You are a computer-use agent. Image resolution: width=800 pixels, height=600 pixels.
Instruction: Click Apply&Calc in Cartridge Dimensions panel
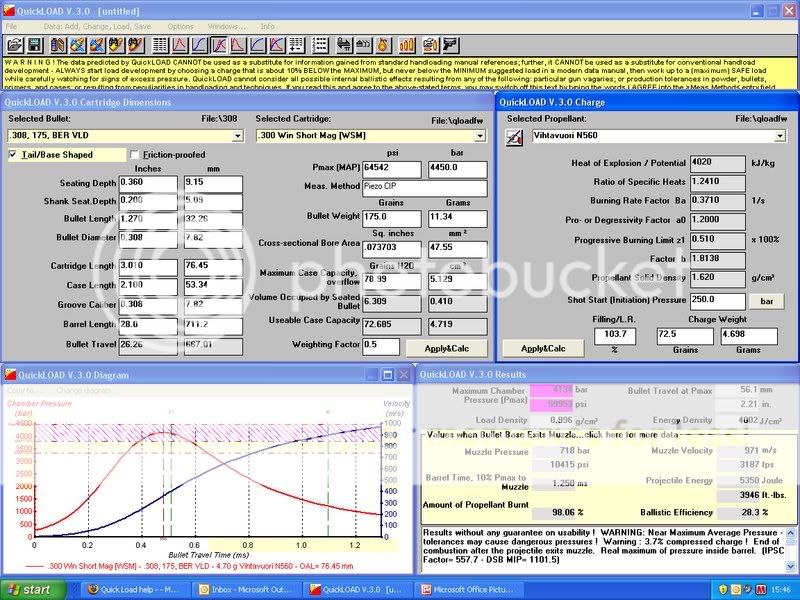pyautogui.click(x=445, y=347)
